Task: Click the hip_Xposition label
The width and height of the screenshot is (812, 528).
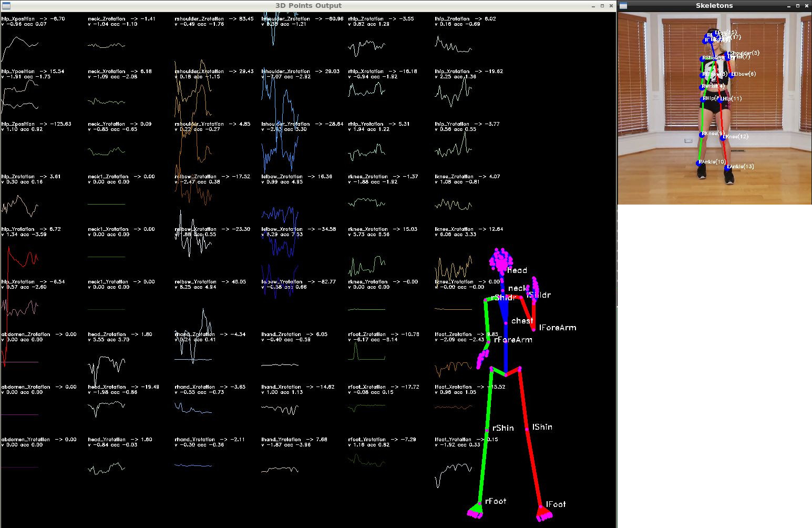Action: coord(18,18)
